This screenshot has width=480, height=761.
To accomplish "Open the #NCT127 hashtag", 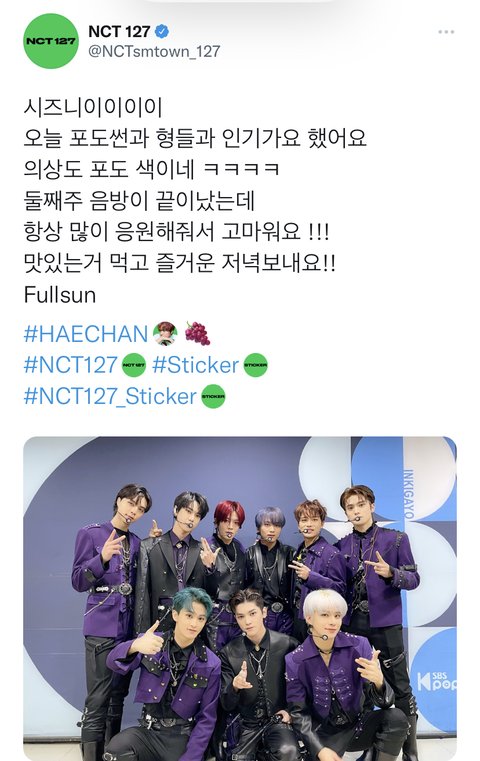I will pos(71,365).
